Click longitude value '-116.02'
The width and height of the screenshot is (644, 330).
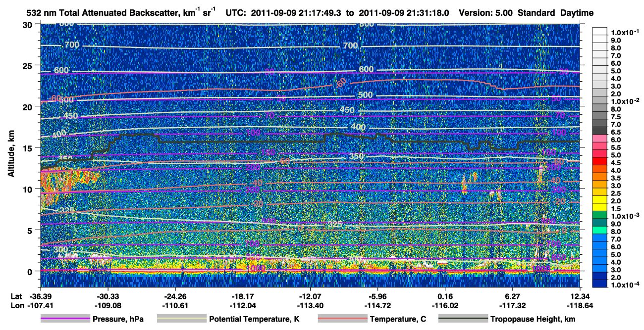[445, 305]
